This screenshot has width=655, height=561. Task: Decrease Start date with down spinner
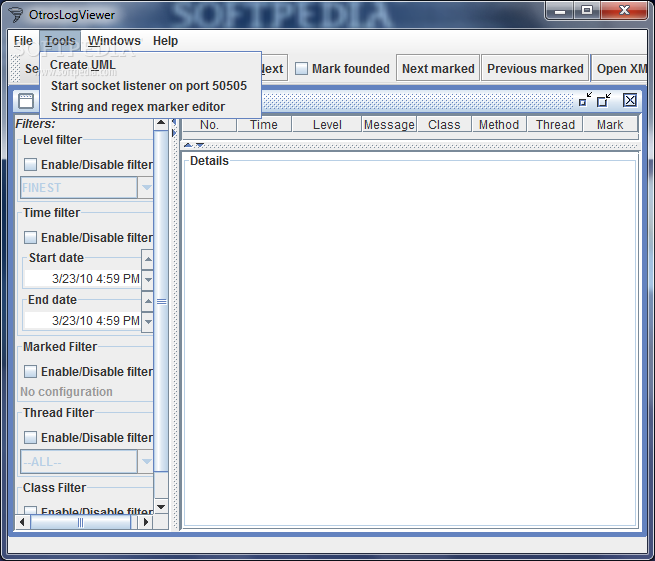[147, 279]
